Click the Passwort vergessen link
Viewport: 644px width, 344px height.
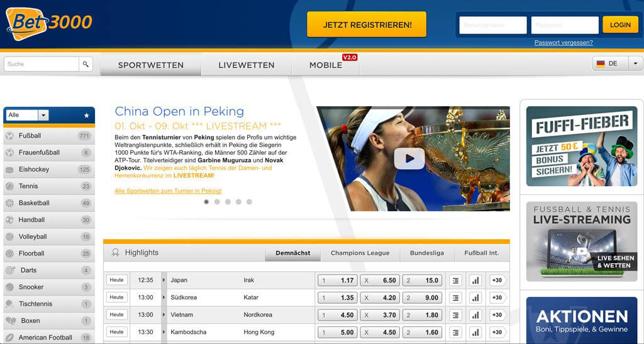pos(563,42)
